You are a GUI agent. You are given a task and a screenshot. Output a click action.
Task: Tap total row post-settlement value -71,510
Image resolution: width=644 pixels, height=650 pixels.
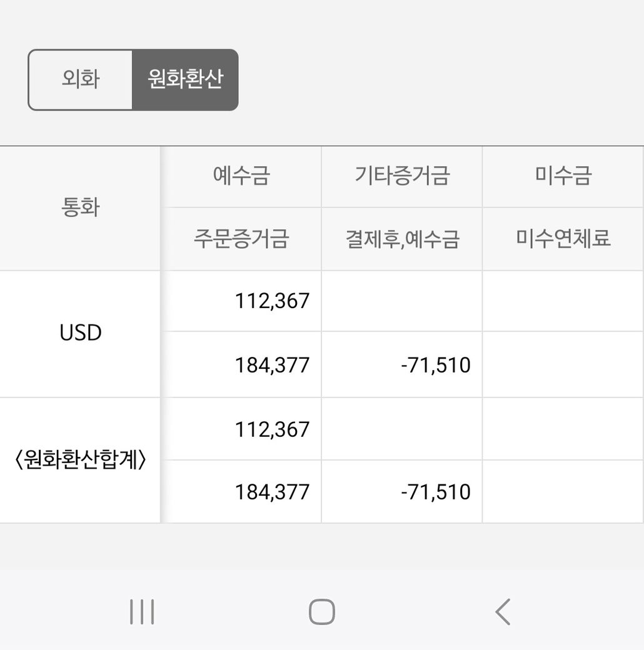click(x=435, y=492)
